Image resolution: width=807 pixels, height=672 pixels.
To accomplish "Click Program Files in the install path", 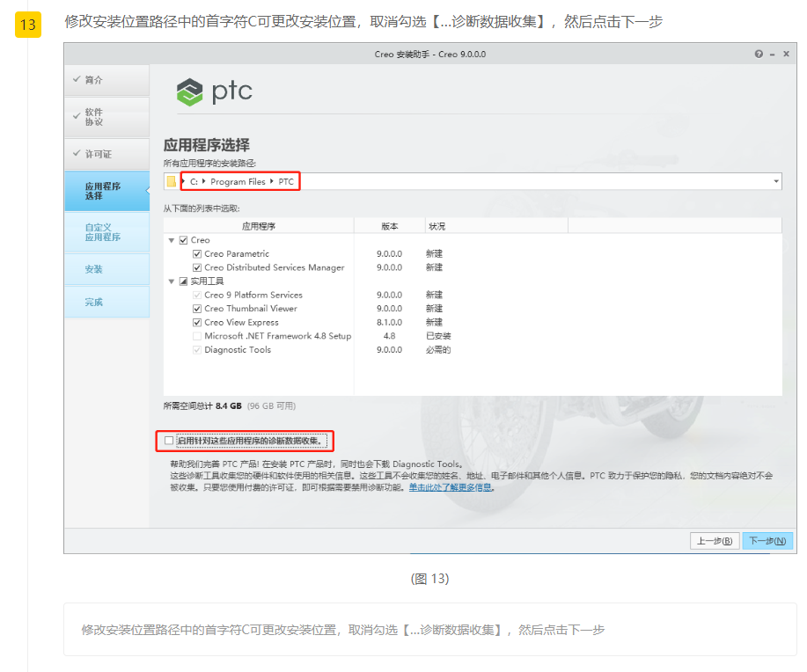I will (x=238, y=182).
